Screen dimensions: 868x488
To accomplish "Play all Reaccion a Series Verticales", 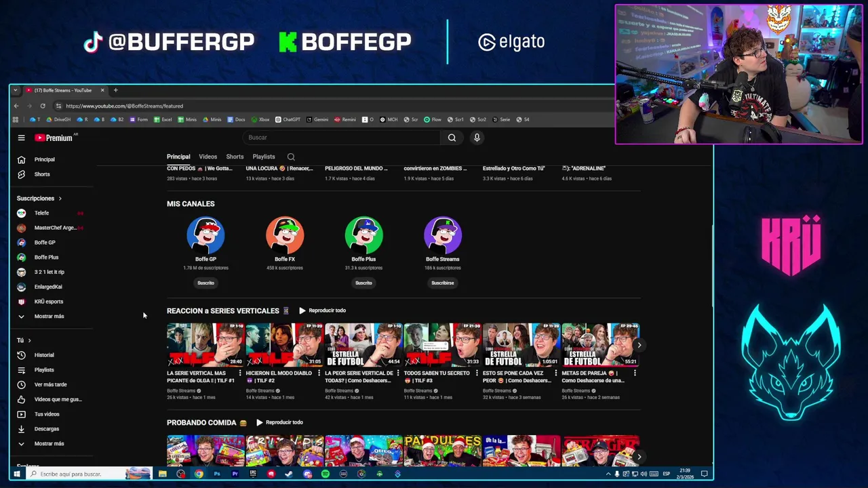I will 323,310.
